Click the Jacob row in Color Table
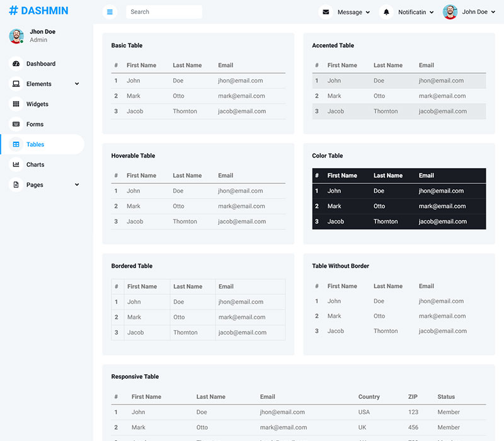Image resolution: width=504 pixels, height=441 pixels. [398, 222]
